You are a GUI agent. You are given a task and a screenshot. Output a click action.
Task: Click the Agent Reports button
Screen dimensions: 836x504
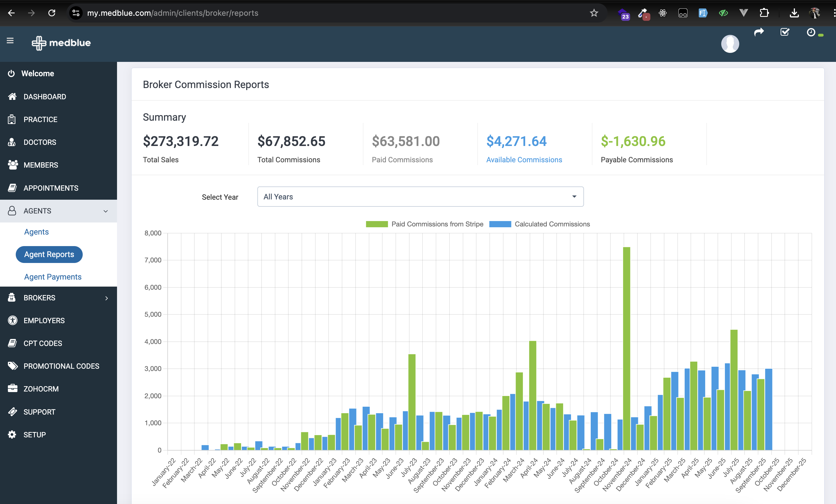(49, 254)
